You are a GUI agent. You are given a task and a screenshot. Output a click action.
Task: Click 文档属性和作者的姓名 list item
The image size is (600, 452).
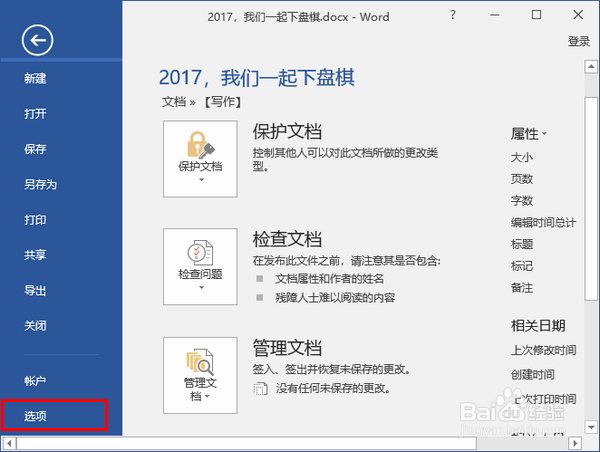coord(329,279)
